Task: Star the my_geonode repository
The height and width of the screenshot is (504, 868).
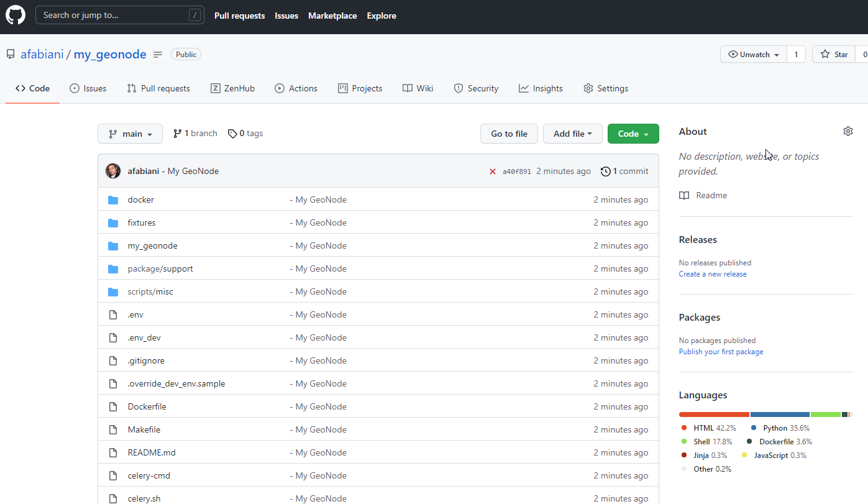Action: tap(834, 54)
